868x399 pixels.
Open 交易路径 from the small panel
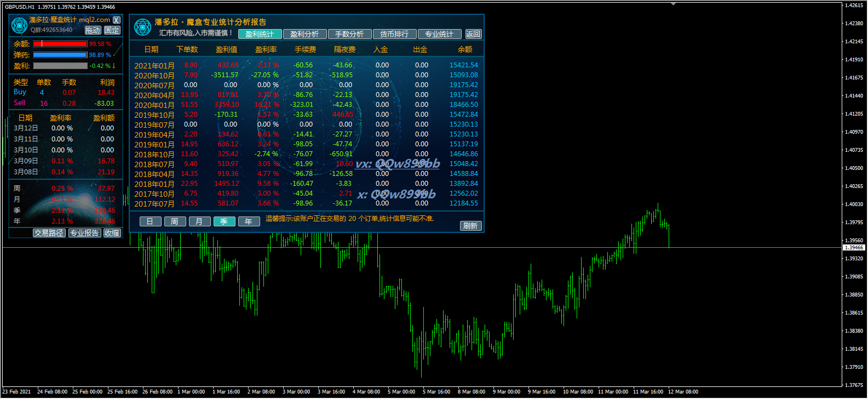[x=49, y=233]
